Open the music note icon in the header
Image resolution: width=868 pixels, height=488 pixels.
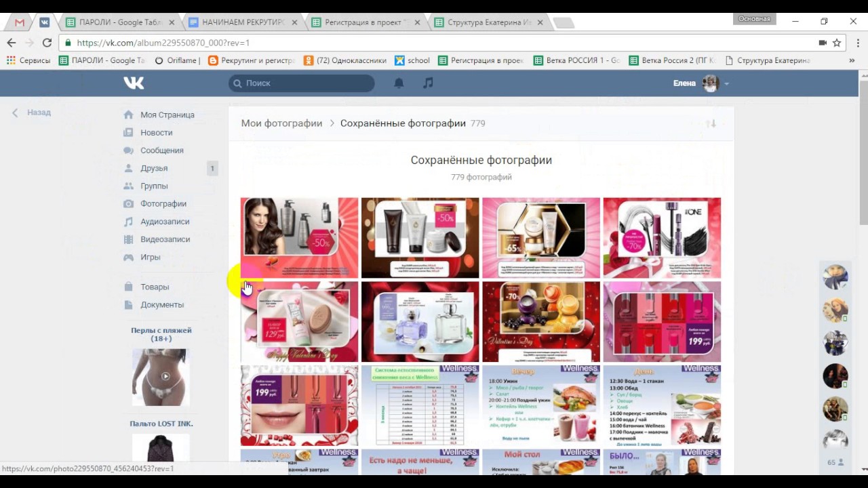(428, 83)
